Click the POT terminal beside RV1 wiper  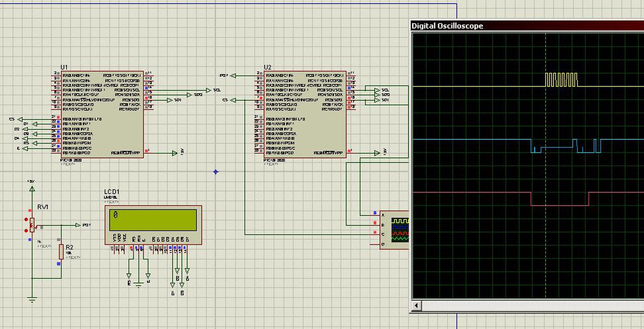83,225
